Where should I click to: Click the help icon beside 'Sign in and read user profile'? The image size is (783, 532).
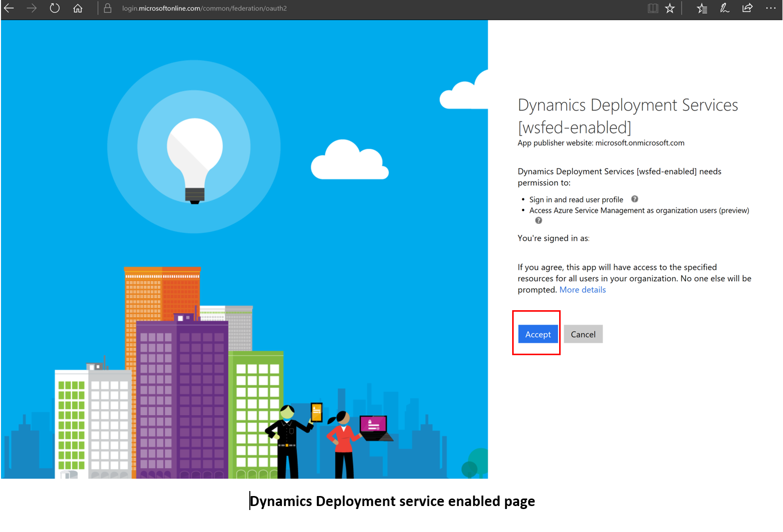click(635, 198)
